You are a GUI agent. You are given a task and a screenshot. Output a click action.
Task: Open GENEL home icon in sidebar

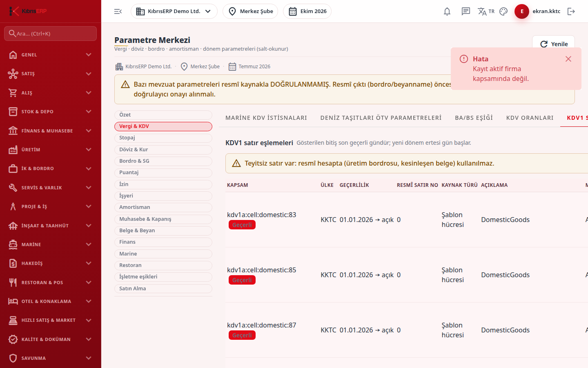click(x=13, y=55)
